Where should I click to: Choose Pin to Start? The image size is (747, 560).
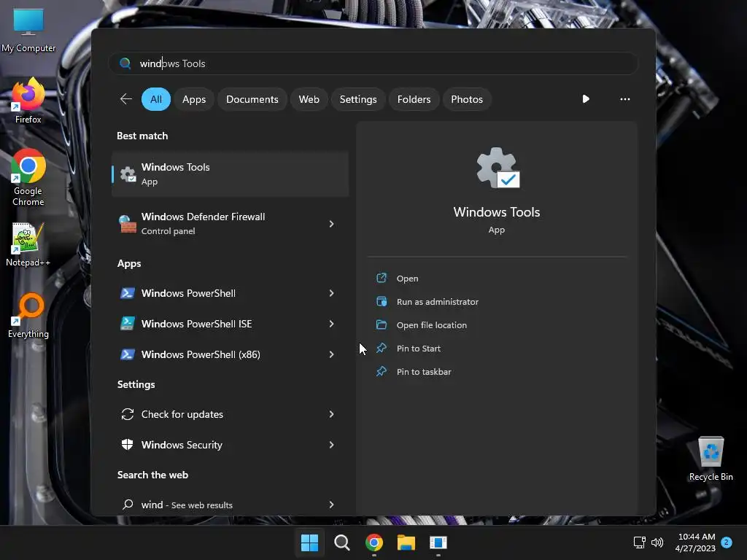click(418, 348)
